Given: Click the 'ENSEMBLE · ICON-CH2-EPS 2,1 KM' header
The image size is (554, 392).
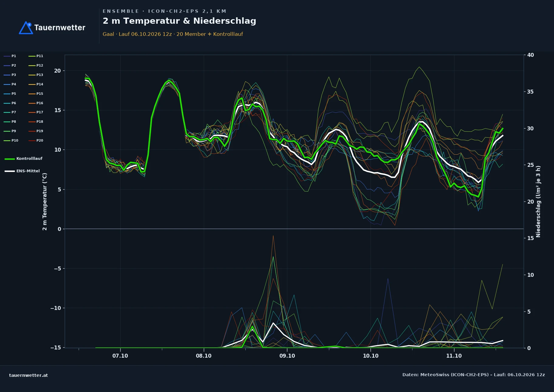Looking at the screenshot, I should point(164,11).
